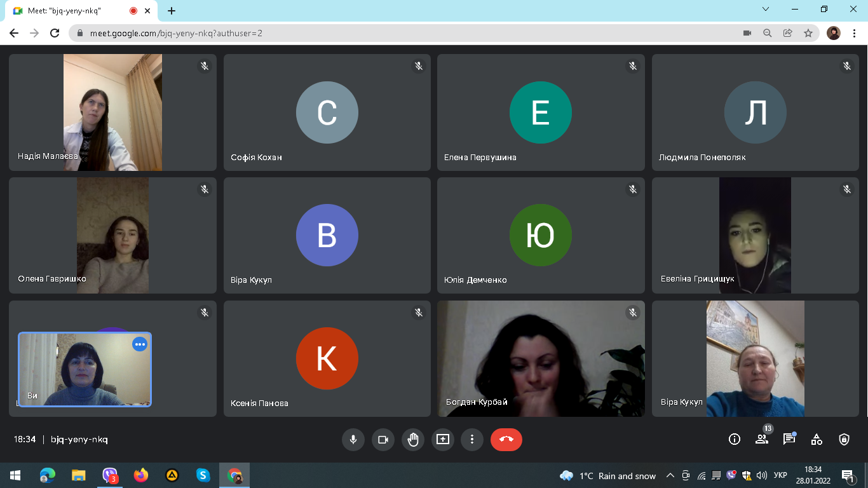Expand the tab search chevron in the title bar

(766, 10)
